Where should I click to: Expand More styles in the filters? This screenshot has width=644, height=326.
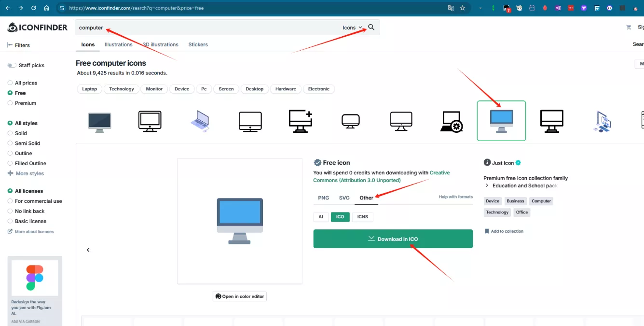click(26, 173)
